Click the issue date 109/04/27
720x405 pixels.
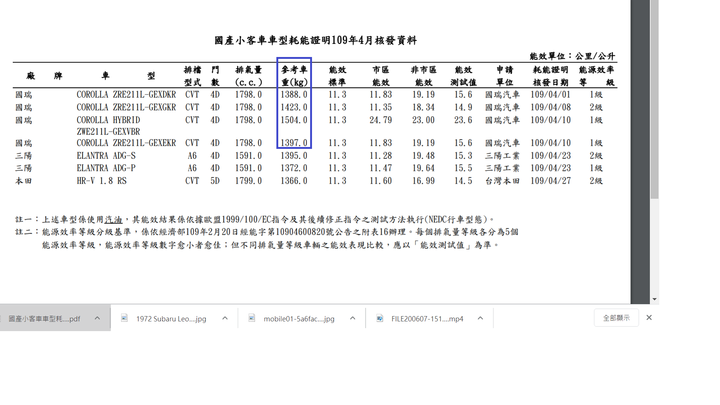(551, 181)
